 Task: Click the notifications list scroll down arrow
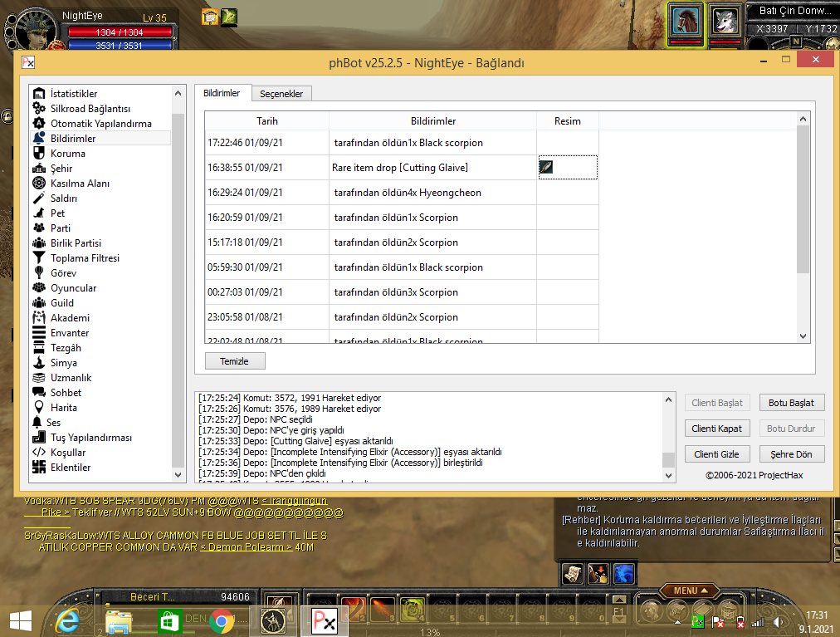(x=803, y=336)
